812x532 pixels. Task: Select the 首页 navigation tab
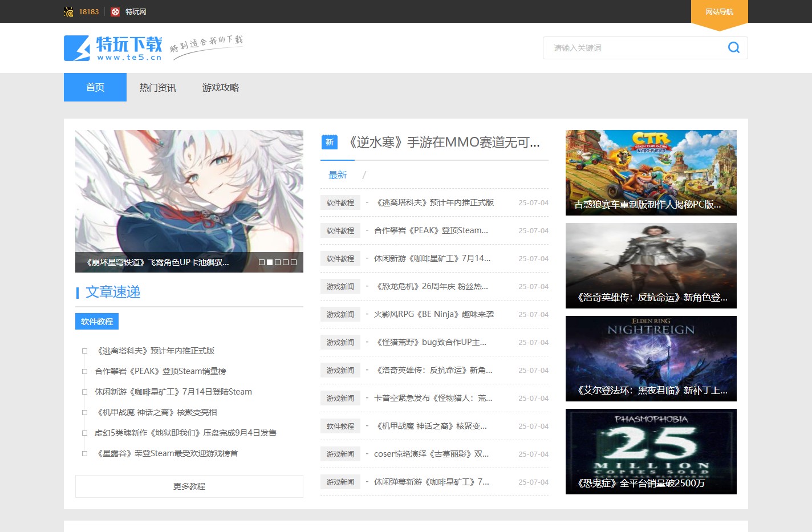point(95,87)
